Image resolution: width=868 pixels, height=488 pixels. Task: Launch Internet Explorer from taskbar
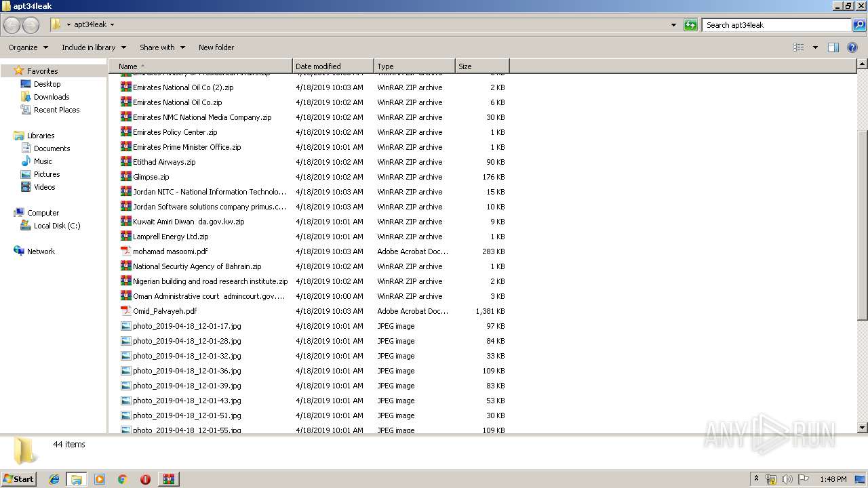[x=54, y=479]
